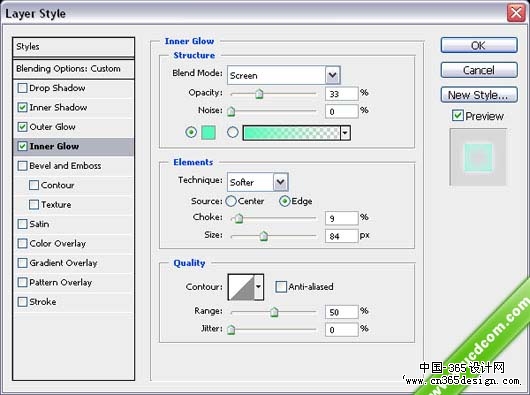This screenshot has width=530, height=395.
Task: Open the Contour picker dropdown arrow
Action: coord(259,287)
